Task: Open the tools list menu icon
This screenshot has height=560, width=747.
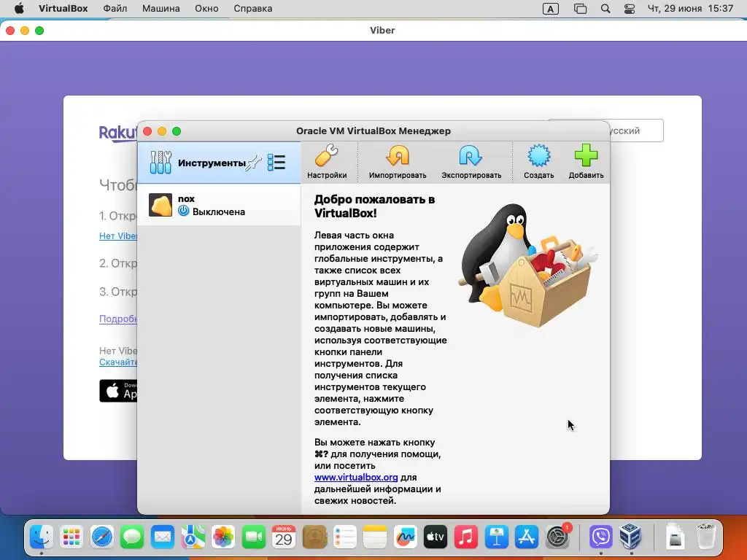Action: click(x=276, y=163)
